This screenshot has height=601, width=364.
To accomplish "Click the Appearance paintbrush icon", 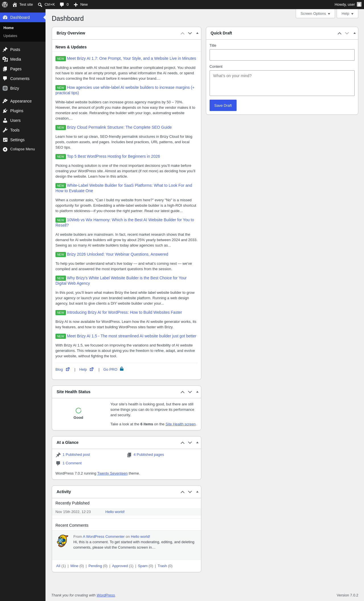I will 5,101.
